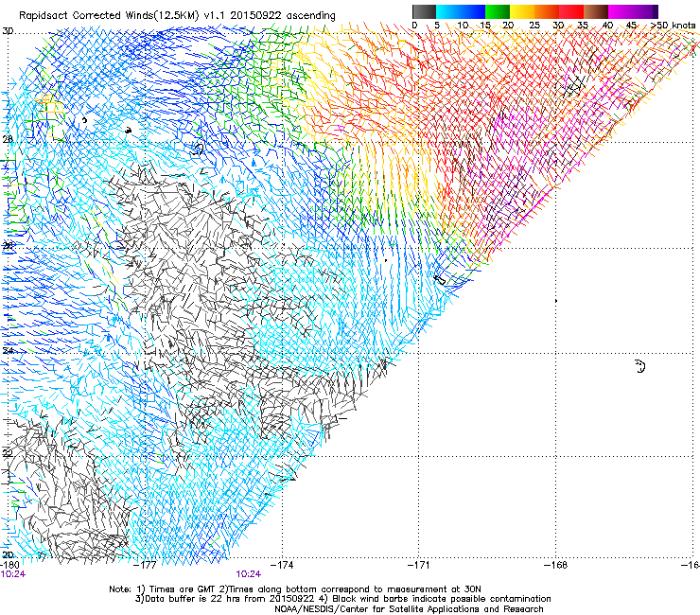Click the purple '10:24' time left of -174
The width and height of the screenshot is (700, 615).
pyautogui.click(x=249, y=574)
